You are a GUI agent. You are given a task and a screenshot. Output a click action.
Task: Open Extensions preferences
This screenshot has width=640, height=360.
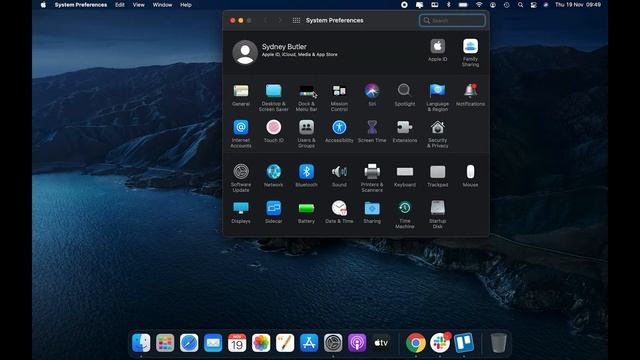pyautogui.click(x=404, y=131)
